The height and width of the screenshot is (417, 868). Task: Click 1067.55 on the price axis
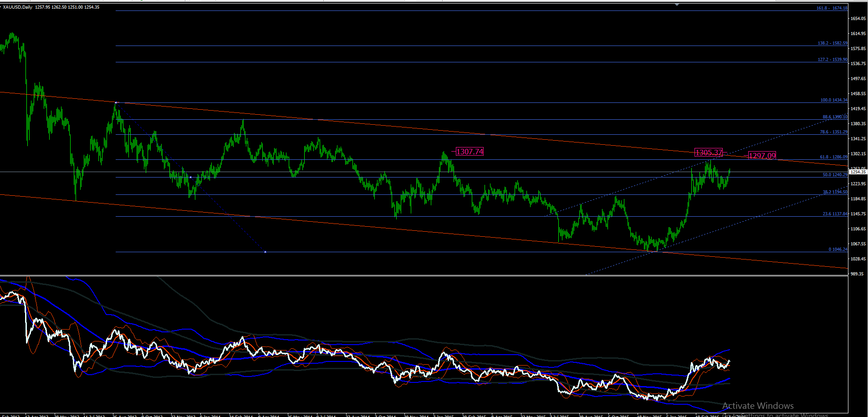coord(858,244)
